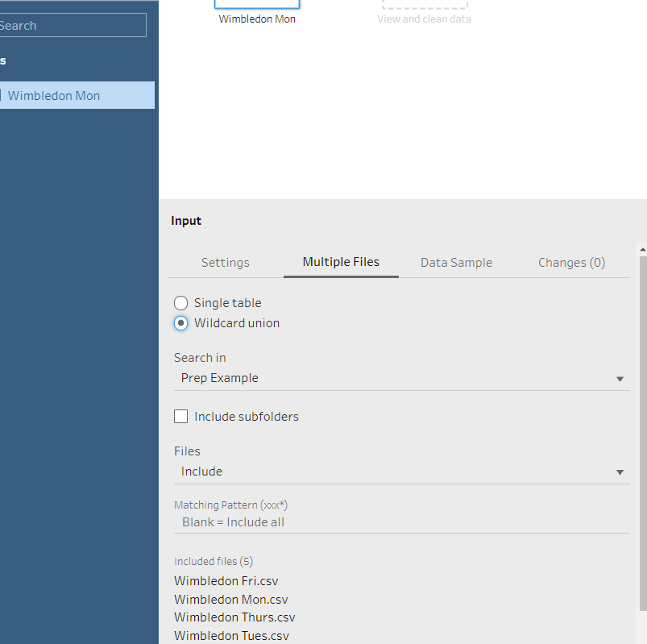Image resolution: width=647 pixels, height=644 pixels.
Task: Select the Wimbledon Mon input step on canvas
Action: click(x=257, y=4)
